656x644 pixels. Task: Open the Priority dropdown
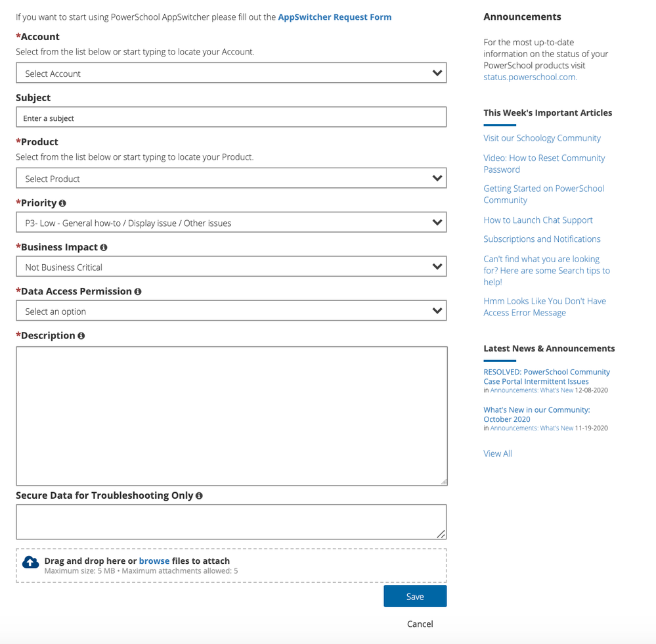pos(231,221)
